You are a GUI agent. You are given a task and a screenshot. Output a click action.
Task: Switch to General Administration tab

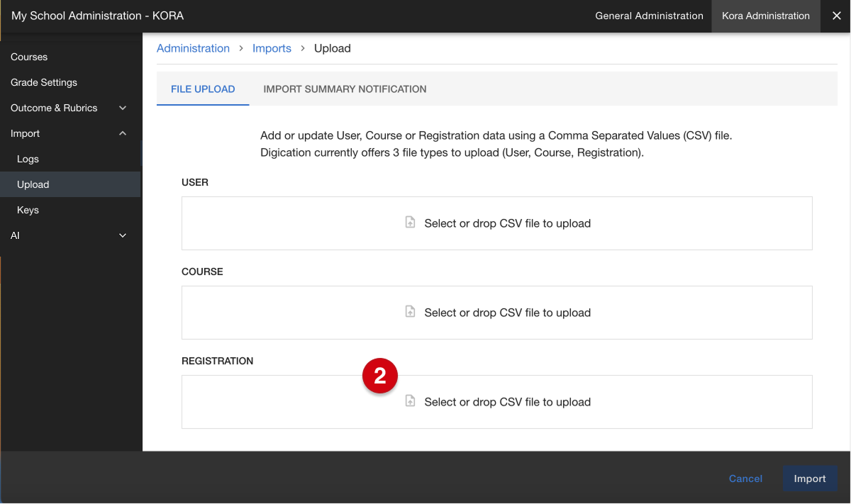coord(649,16)
